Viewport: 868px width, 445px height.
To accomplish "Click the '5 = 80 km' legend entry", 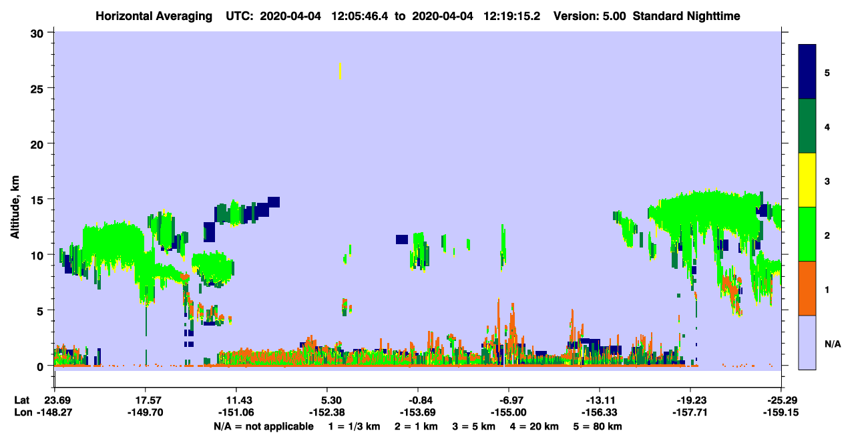I will [598, 426].
